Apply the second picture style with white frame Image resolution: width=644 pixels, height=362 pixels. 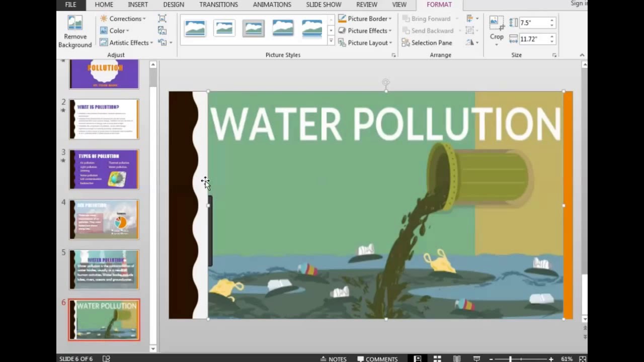224,28
